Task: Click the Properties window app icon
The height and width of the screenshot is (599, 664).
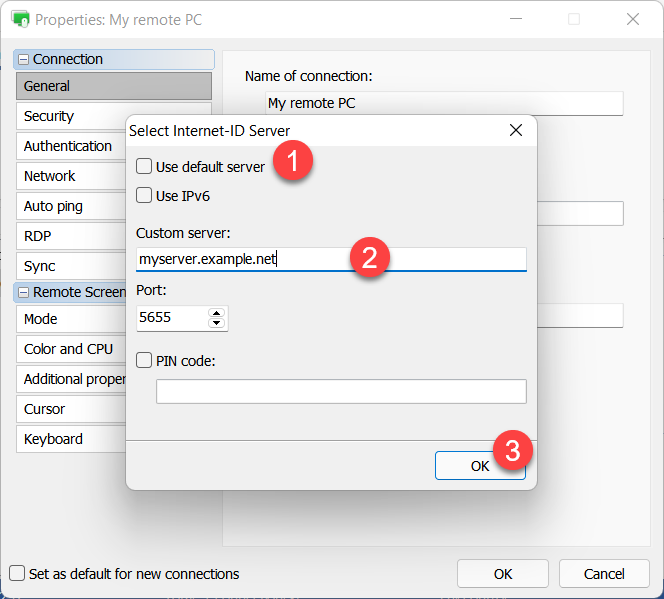Action: tap(19, 19)
